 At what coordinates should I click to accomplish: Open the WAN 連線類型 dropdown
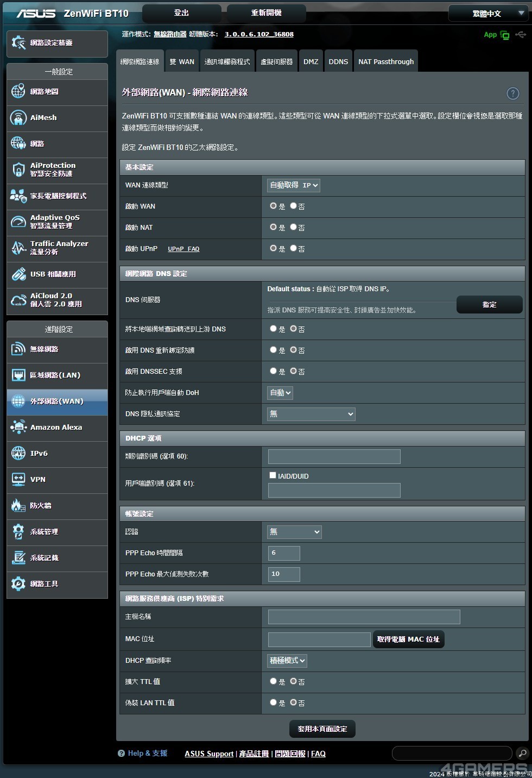[x=294, y=185]
